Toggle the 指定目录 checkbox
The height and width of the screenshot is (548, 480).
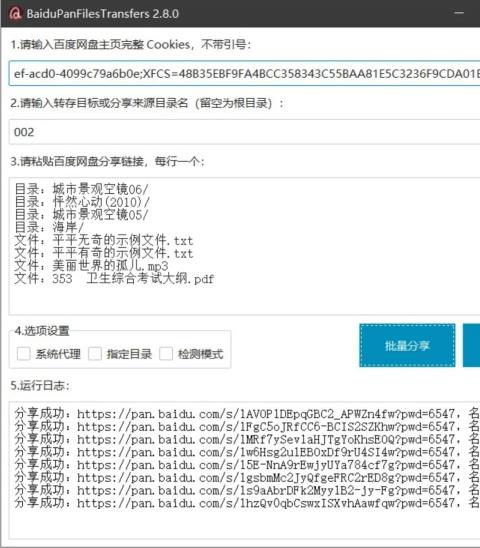pos(95,354)
